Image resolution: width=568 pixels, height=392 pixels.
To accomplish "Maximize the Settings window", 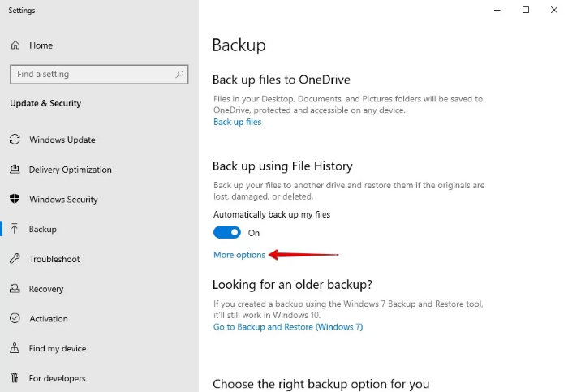I will tap(526, 10).
